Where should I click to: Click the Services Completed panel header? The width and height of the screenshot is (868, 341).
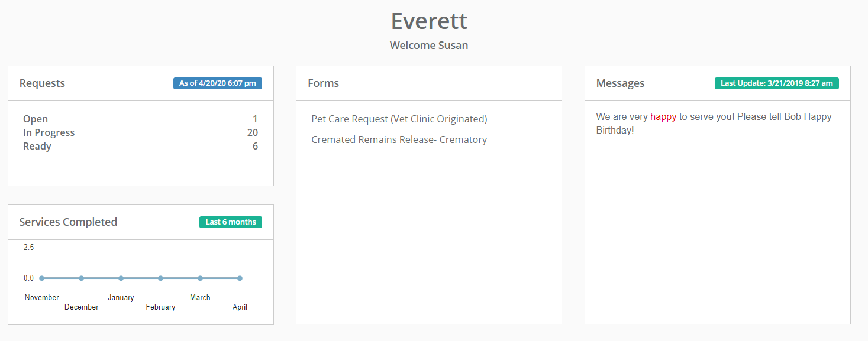click(68, 222)
